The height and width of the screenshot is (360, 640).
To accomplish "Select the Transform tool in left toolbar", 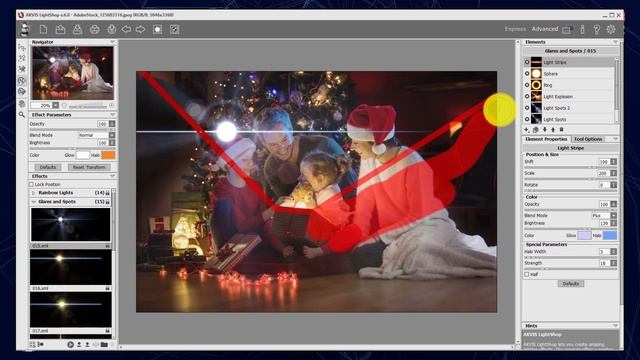I will (x=22, y=48).
